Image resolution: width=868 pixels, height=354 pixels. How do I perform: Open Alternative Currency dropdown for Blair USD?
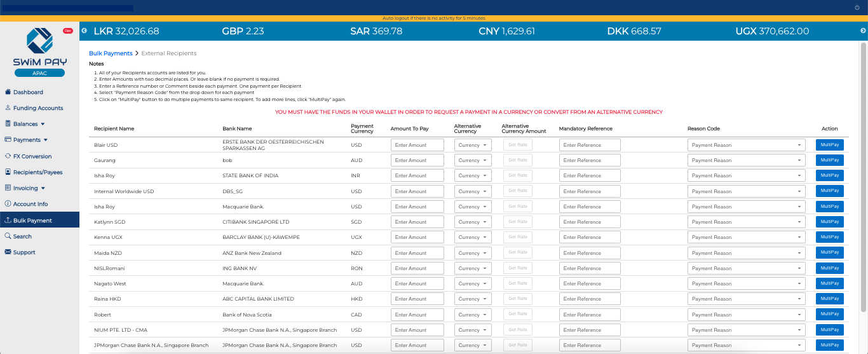(x=473, y=145)
